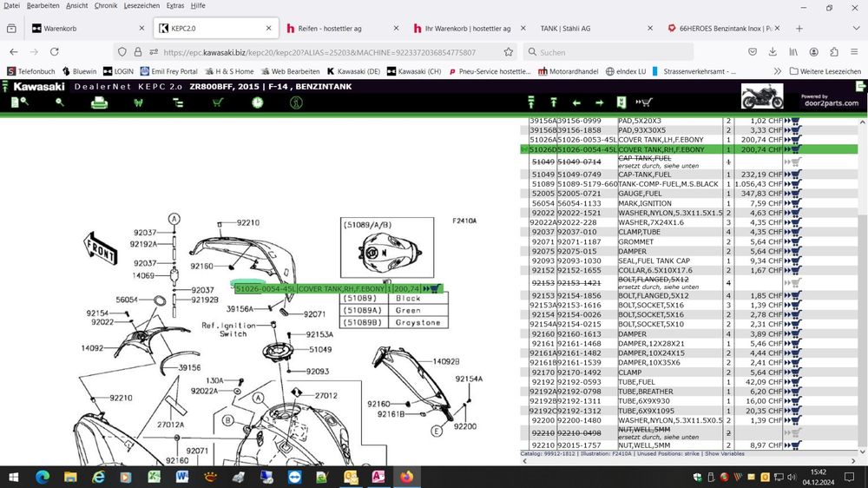Viewport: 868px width, 488px height.
Task: Click label 51049 in the parts diagram
Action: tap(320, 350)
